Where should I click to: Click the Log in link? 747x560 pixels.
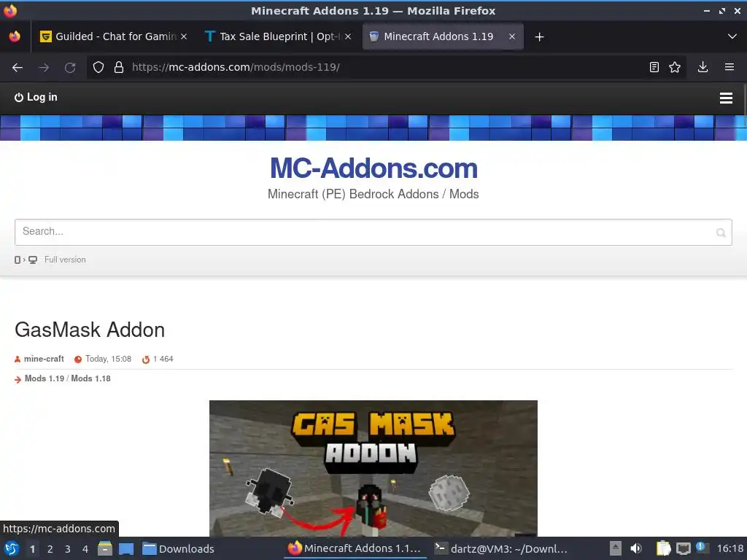pos(36,97)
